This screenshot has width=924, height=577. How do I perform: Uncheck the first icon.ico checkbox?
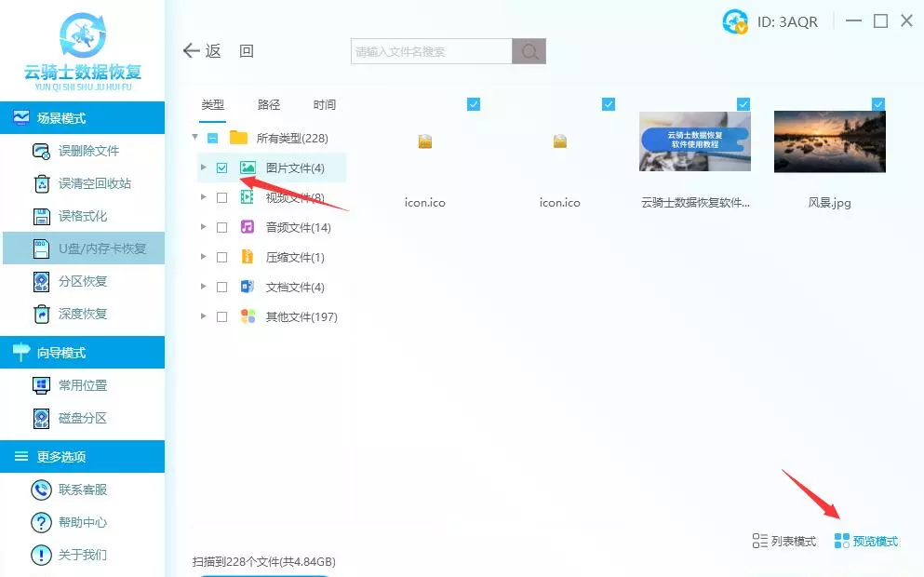(x=474, y=104)
